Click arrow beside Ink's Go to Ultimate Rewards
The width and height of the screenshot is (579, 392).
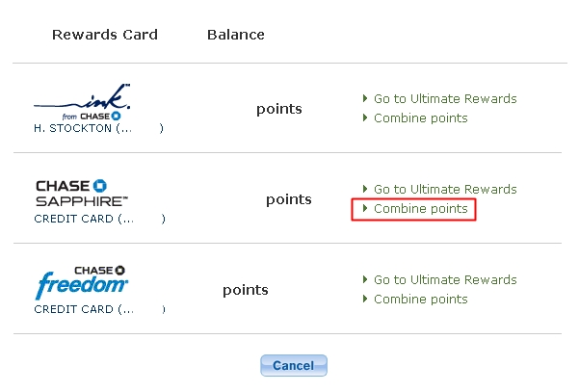pyautogui.click(x=365, y=98)
